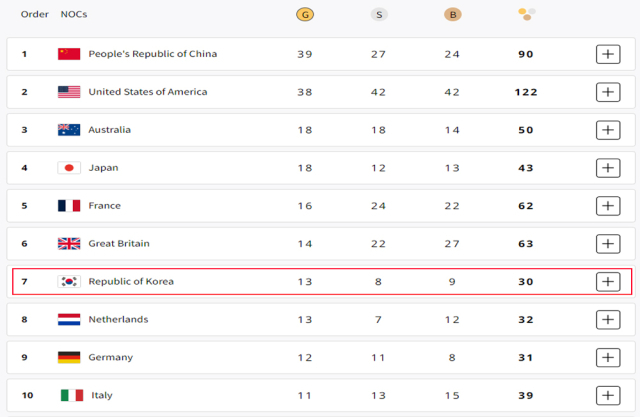
Task: Click the France flag icon
Action: 69,206
